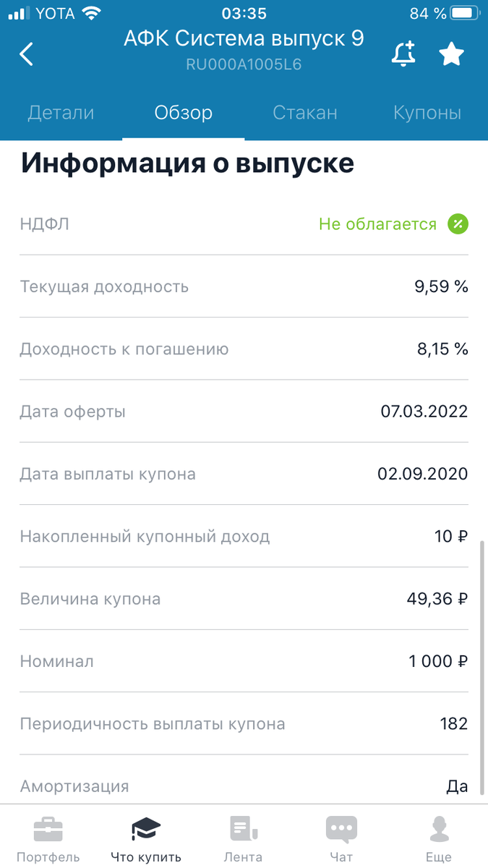
Task: Open the Лента news feed icon
Action: coord(244,828)
